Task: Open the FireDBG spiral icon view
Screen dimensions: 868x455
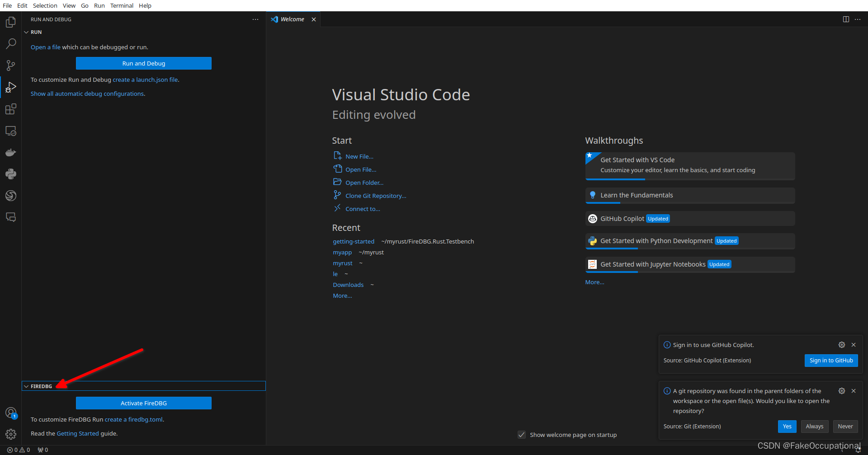Action: pyautogui.click(x=11, y=196)
